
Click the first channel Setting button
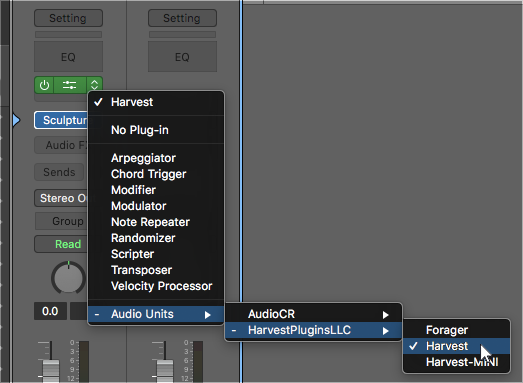tap(68, 18)
